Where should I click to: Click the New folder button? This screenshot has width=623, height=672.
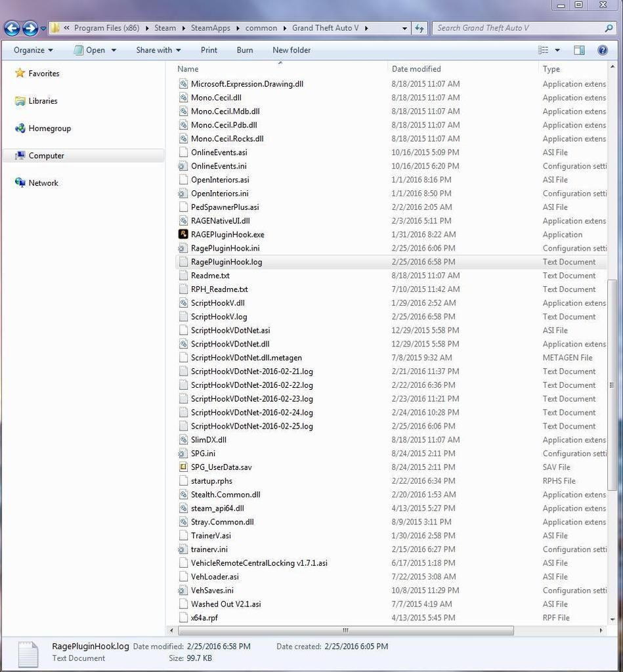[x=291, y=50]
